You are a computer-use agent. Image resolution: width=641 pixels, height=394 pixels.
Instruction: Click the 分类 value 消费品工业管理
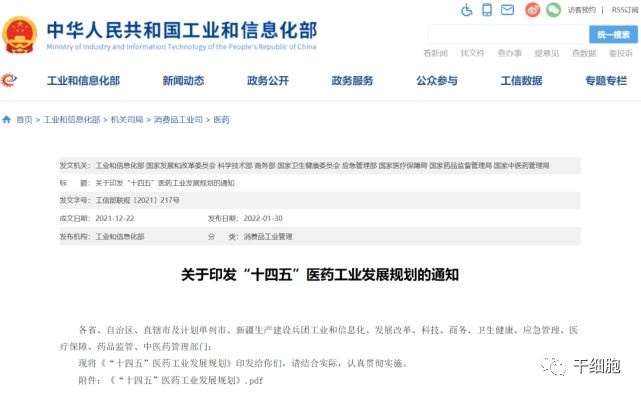[268, 237]
